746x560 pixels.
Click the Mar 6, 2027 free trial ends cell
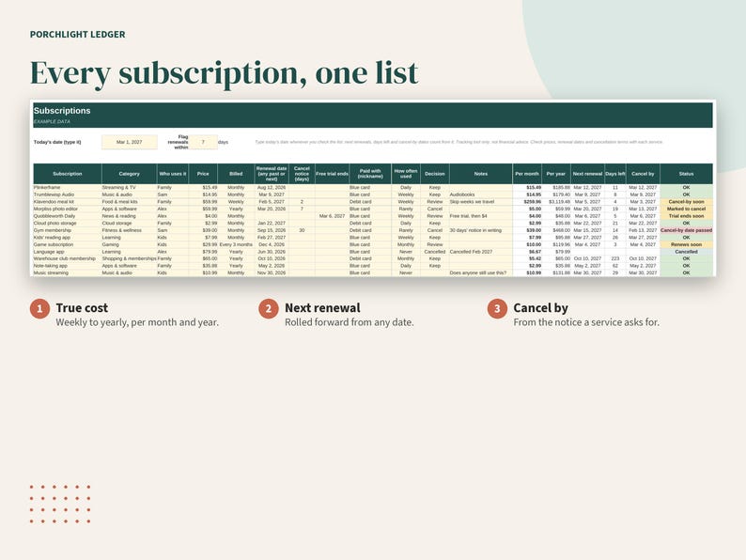332,216
